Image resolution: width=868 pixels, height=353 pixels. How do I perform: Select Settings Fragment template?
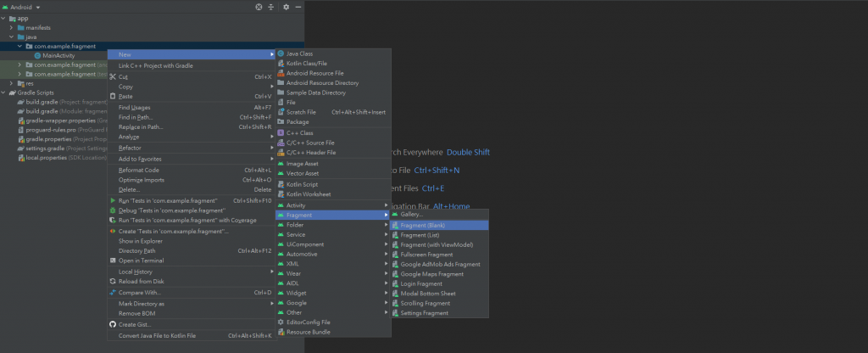(439, 313)
